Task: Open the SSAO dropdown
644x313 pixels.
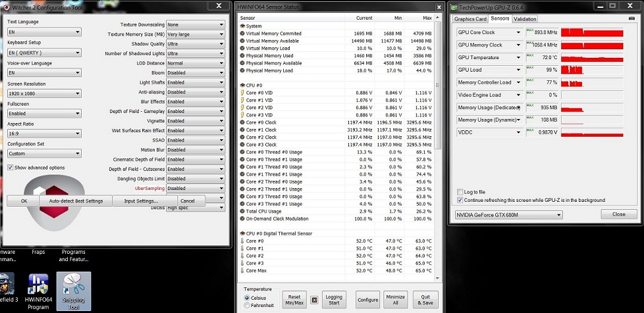Action: [x=196, y=140]
